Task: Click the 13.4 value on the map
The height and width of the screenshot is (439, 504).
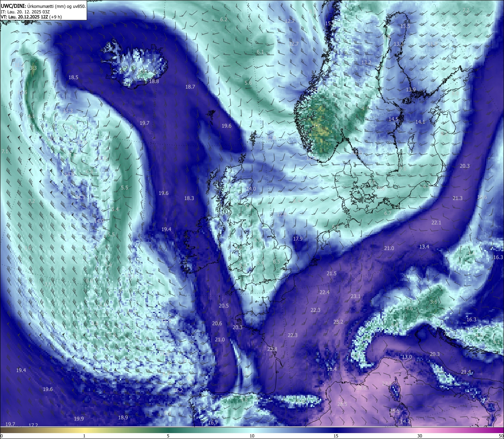Action: click(x=424, y=247)
